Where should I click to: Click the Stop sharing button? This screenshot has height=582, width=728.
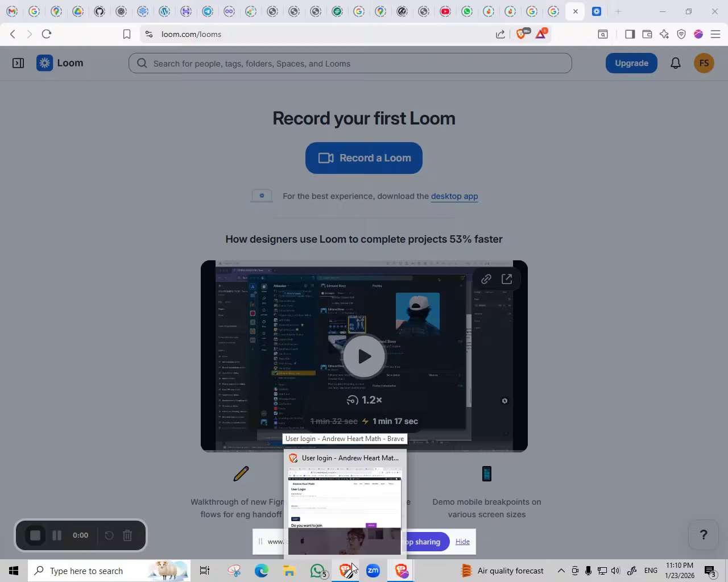click(x=425, y=542)
